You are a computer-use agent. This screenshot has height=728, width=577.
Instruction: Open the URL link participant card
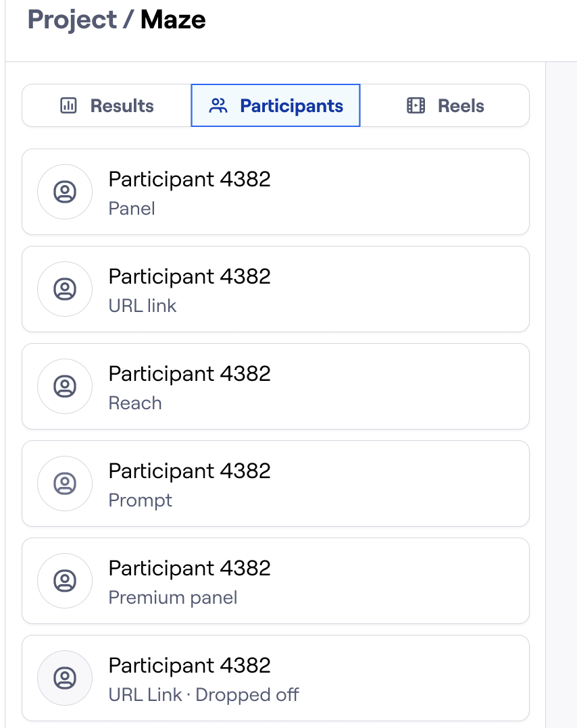coord(304,289)
